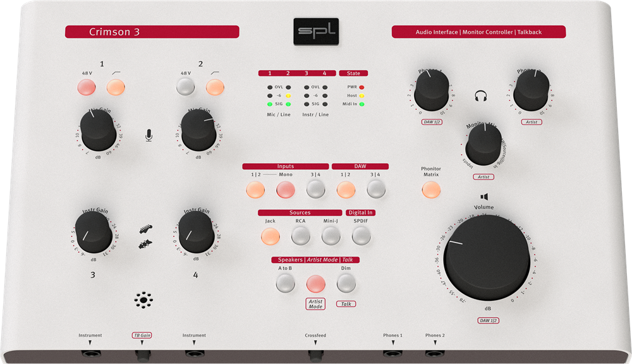The height and width of the screenshot is (364, 632).
Task: Click the 'Speakers | Artist Mode | Talk' header
Action: 315,260
